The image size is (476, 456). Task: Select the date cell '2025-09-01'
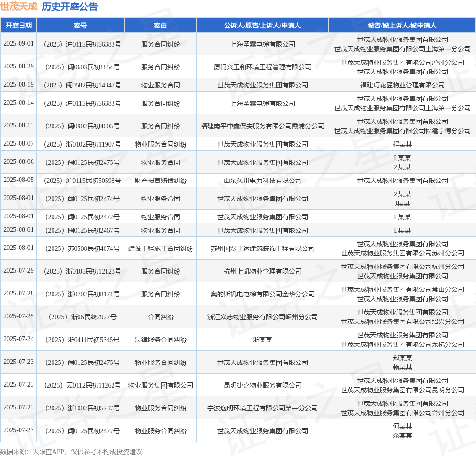[x=19, y=43]
